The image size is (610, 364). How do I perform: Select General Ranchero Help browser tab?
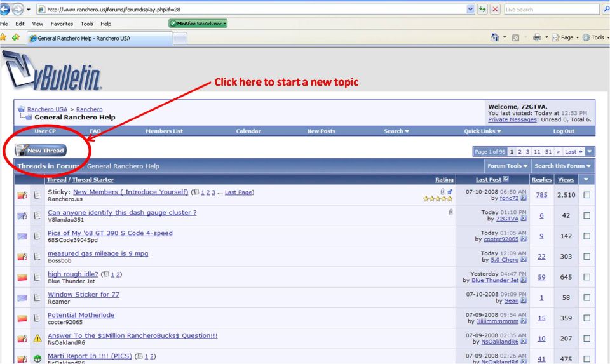tap(100, 38)
